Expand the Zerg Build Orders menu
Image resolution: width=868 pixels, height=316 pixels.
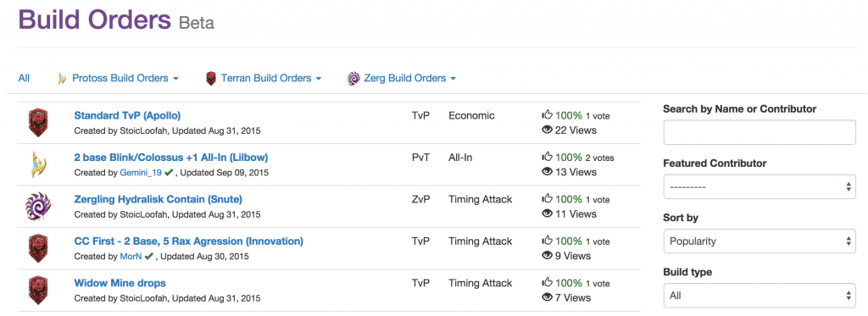coord(402,78)
